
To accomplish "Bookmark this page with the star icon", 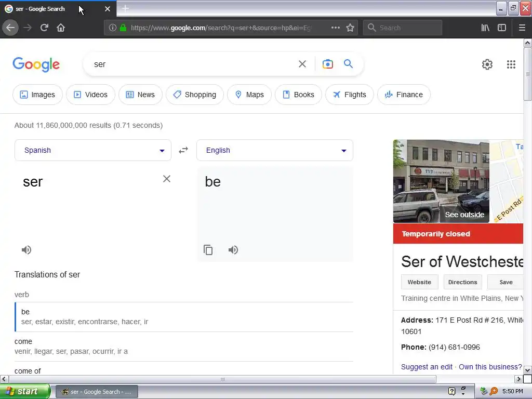I will coord(350,28).
